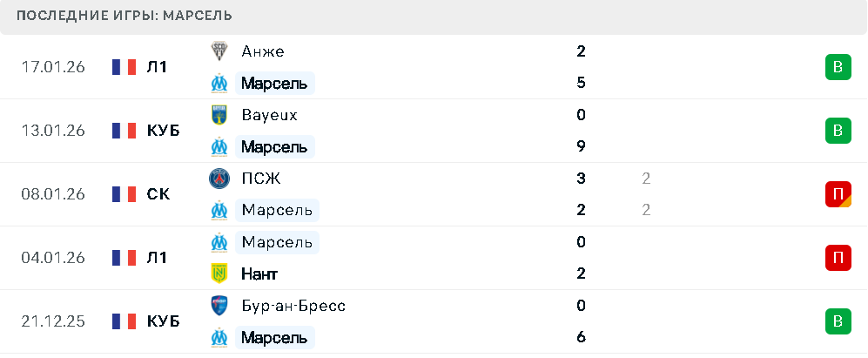Click red loss badge for Nantes match
Image resolution: width=868 pixels, height=358 pixels.
point(838,258)
